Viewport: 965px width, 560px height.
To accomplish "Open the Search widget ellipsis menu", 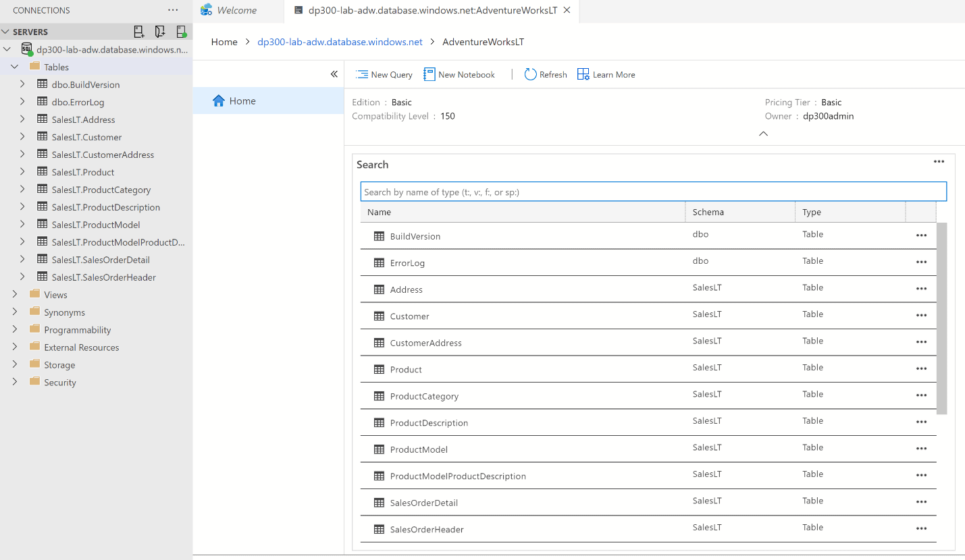I will click(939, 161).
